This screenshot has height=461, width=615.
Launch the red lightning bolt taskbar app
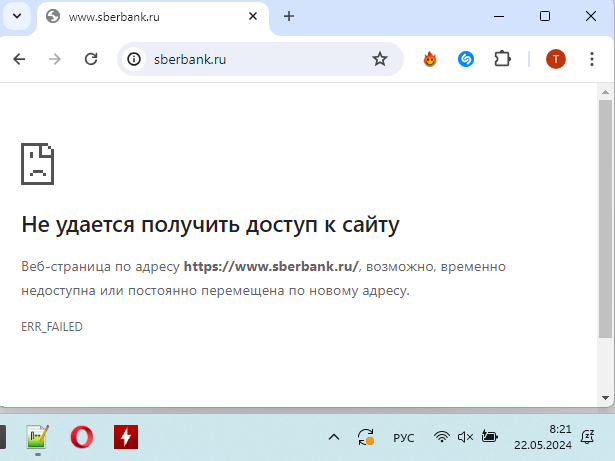click(x=126, y=437)
